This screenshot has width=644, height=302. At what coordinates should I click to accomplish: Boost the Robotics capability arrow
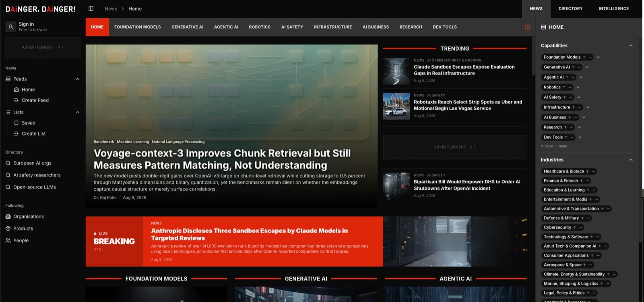click(564, 87)
